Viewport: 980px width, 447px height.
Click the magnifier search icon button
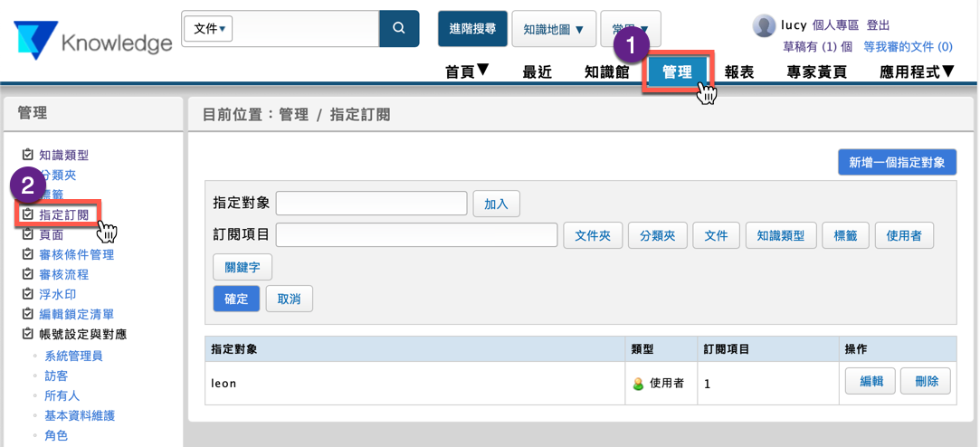[399, 29]
